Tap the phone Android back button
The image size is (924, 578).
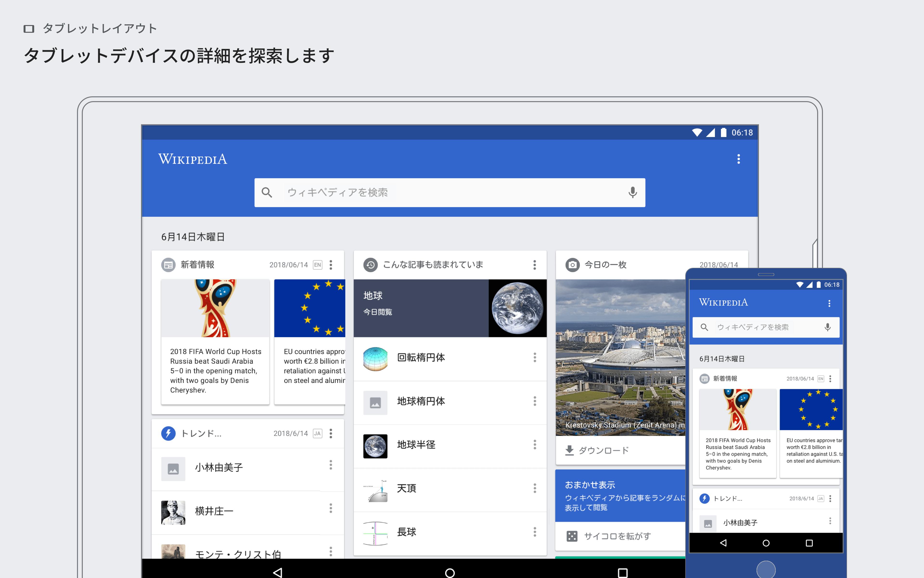(723, 543)
